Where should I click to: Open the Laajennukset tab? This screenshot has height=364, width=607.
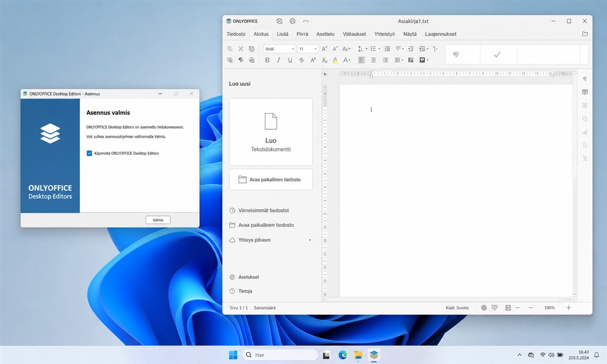[441, 34]
